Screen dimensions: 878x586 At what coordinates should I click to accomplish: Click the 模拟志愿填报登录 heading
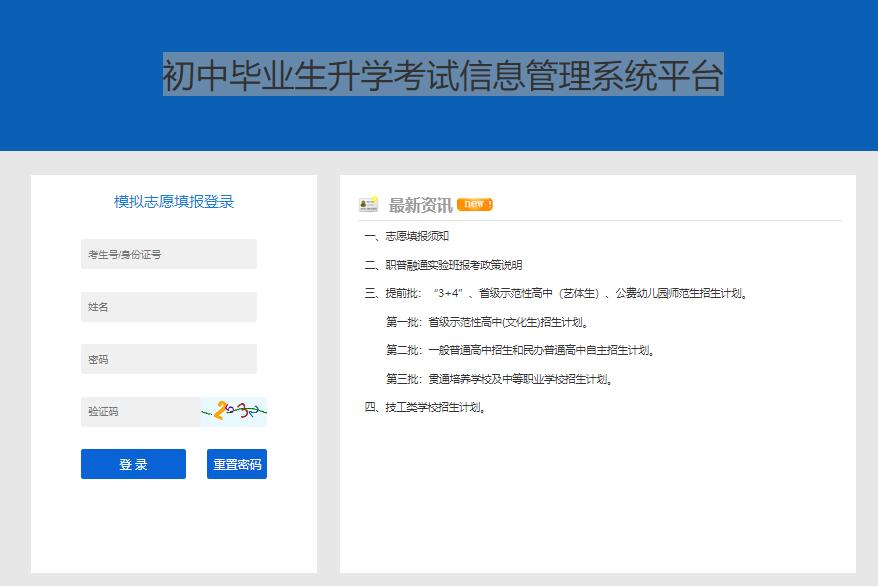coord(174,201)
